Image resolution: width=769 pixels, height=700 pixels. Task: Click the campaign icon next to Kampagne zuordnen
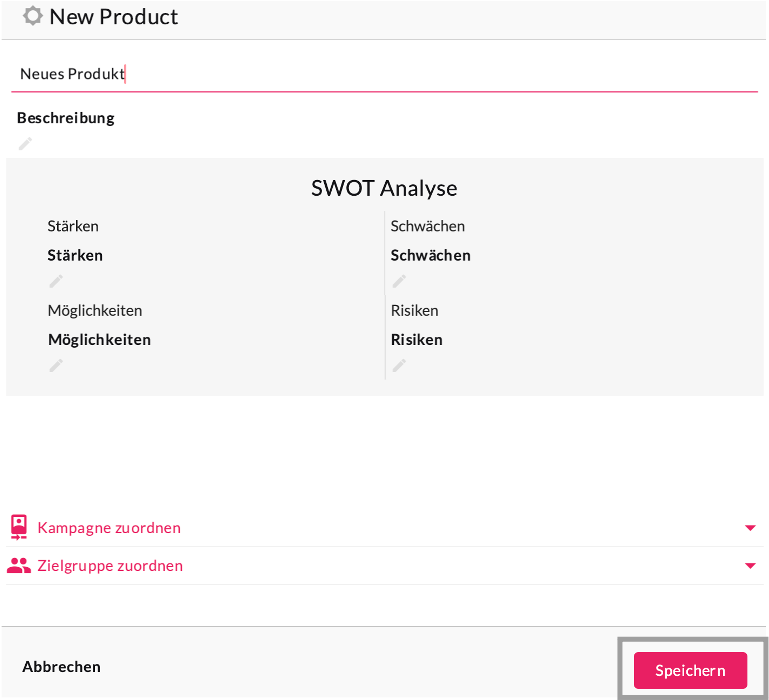point(19,527)
